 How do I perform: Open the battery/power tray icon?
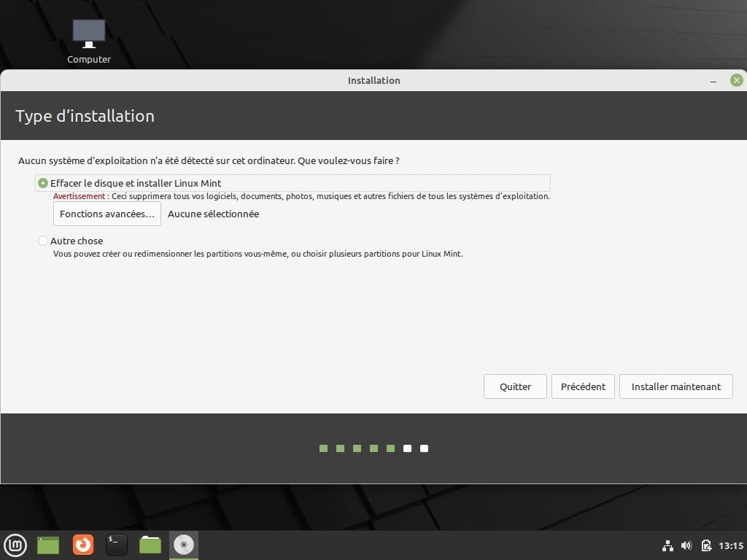point(706,545)
